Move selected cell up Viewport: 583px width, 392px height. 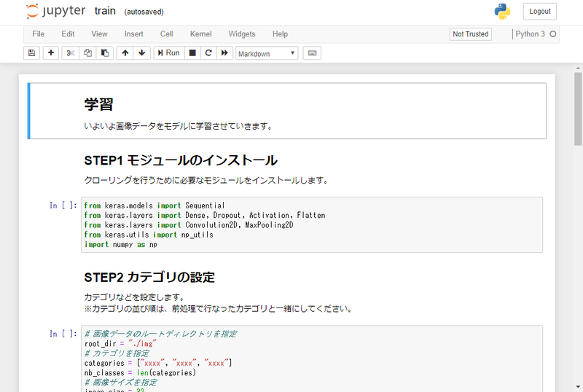point(125,53)
